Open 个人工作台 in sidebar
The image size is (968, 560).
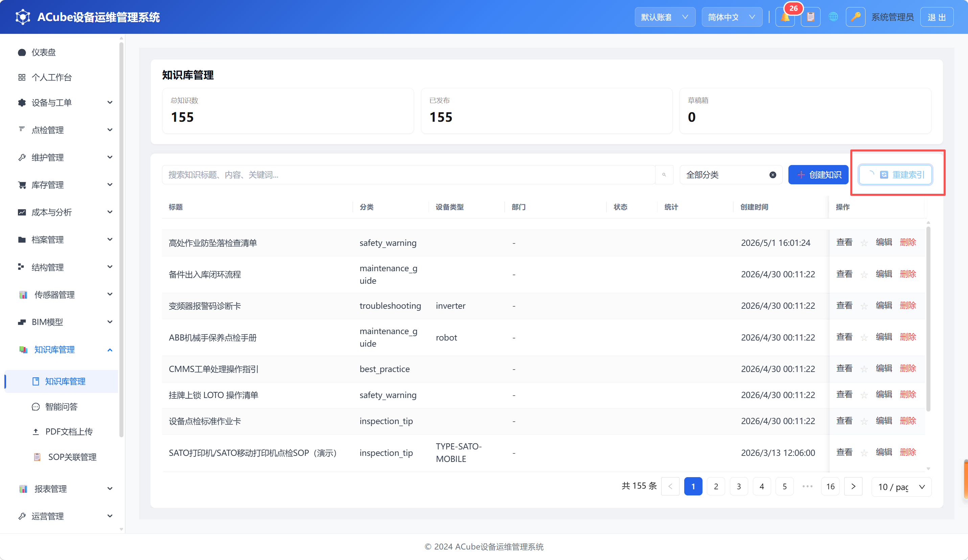(62, 77)
